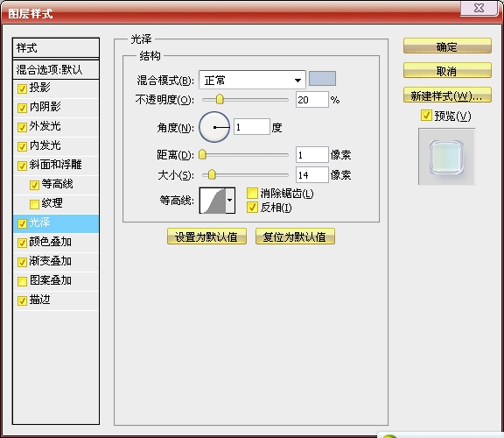Select 混合选项:默认 in the list
Image resolution: width=504 pixels, height=438 pixels.
coord(56,69)
